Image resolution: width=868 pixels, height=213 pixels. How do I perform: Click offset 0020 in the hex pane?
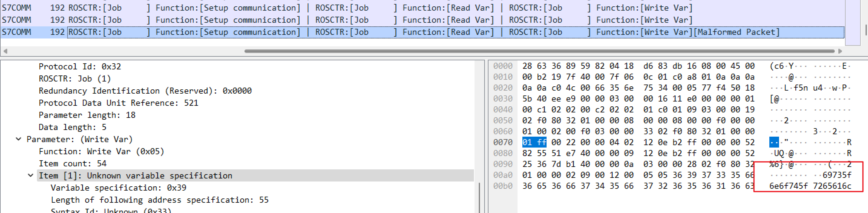click(503, 88)
